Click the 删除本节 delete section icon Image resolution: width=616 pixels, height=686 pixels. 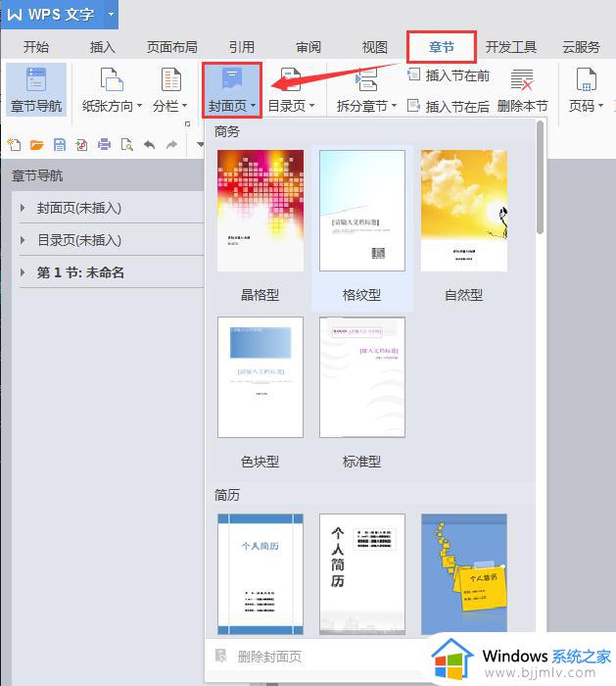(522, 79)
